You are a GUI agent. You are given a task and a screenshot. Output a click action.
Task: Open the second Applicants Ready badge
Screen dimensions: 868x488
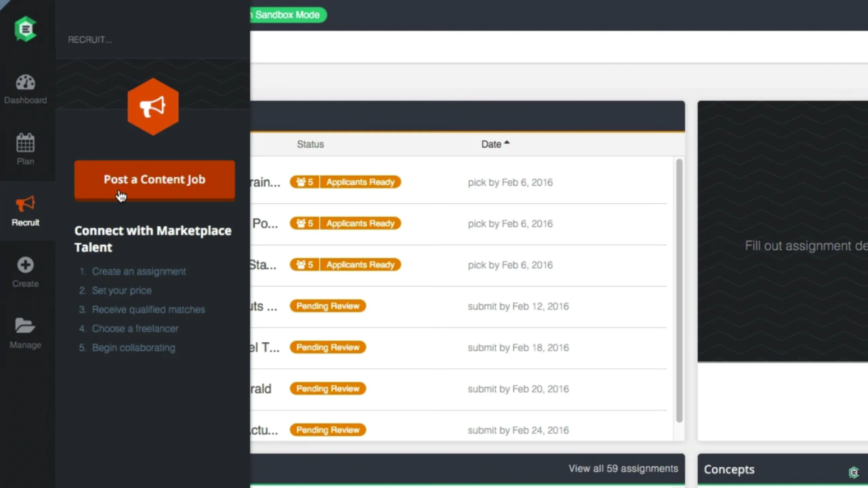(360, 223)
